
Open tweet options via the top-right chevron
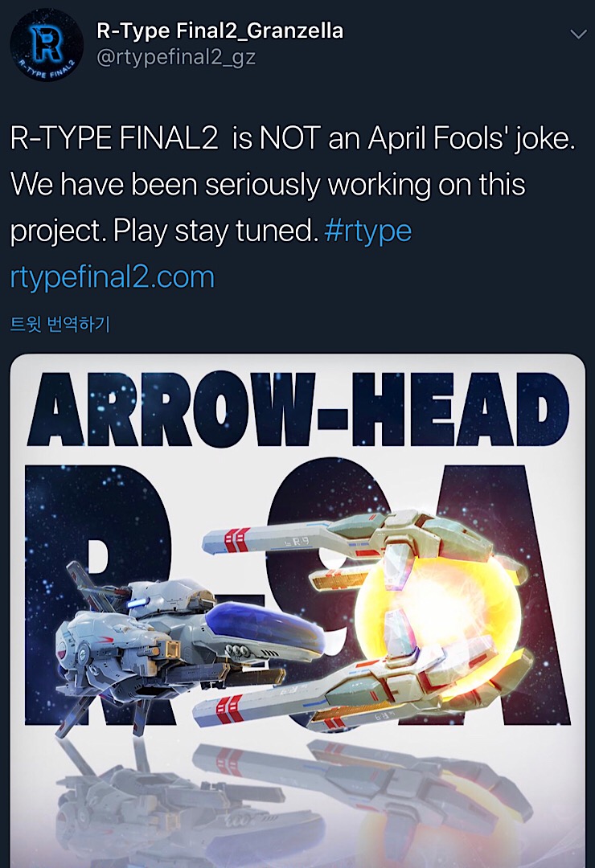point(578,35)
